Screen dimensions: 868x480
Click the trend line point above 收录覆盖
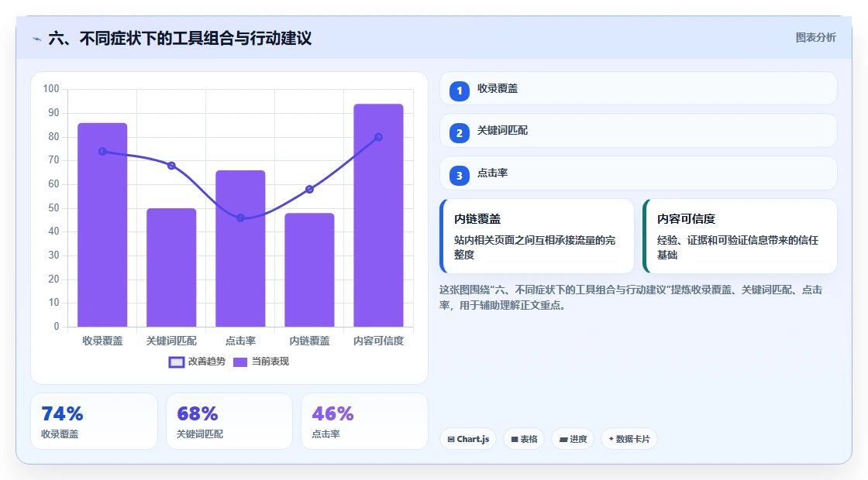(x=102, y=152)
